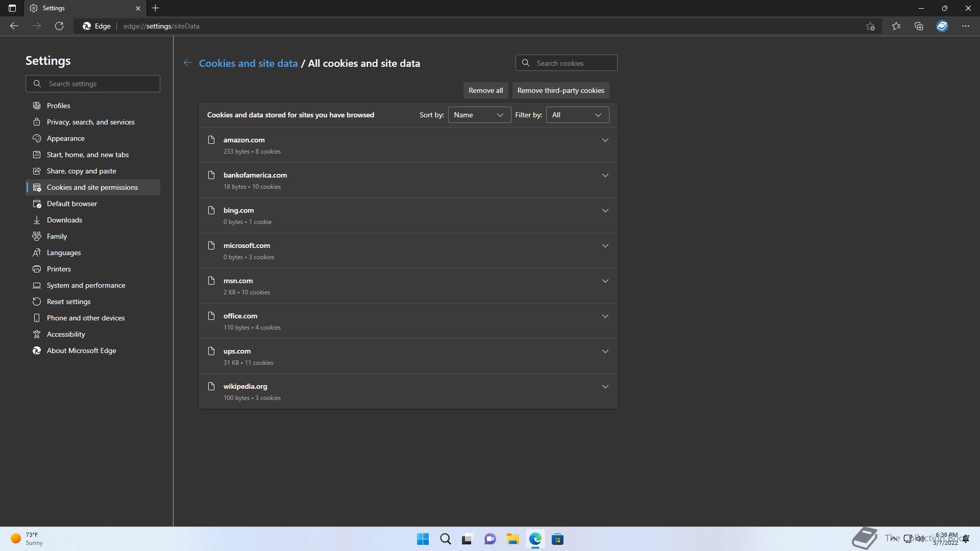Open Languages settings
The width and height of the screenshot is (980, 551).
click(93, 253)
